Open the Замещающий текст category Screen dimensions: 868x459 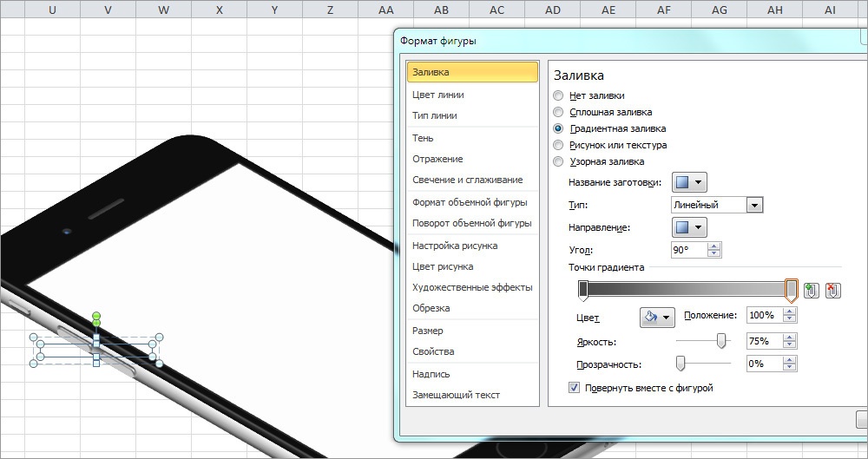pos(472,395)
